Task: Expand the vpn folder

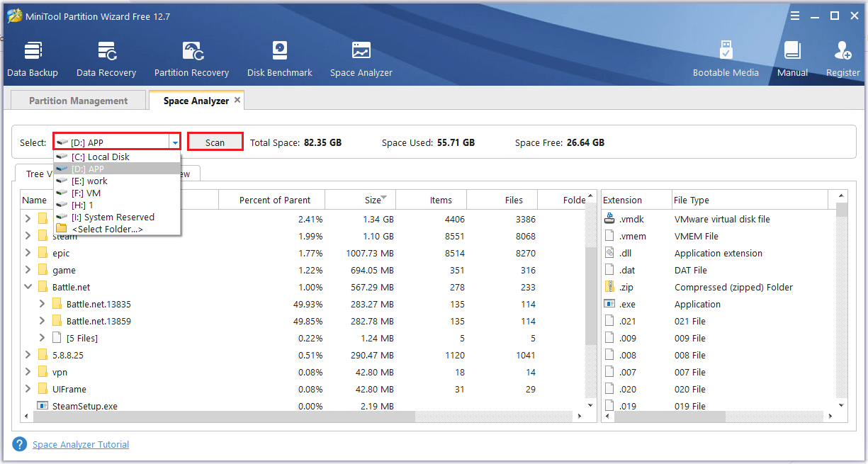Action: [28, 372]
